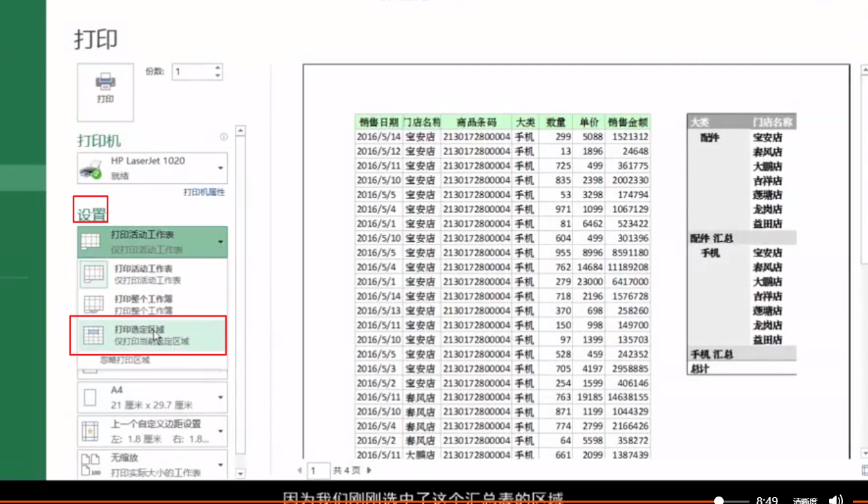The width and height of the screenshot is (868, 504).
Task: Click the printer info icon beside 打印机
Action: (x=224, y=137)
